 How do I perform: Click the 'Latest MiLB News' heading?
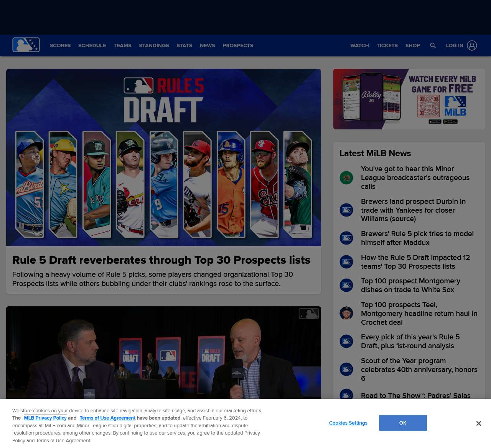[x=375, y=153]
